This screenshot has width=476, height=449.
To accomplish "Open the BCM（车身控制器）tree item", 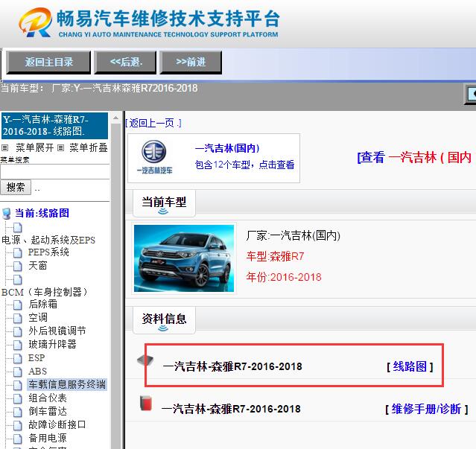I will click(x=44, y=292).
